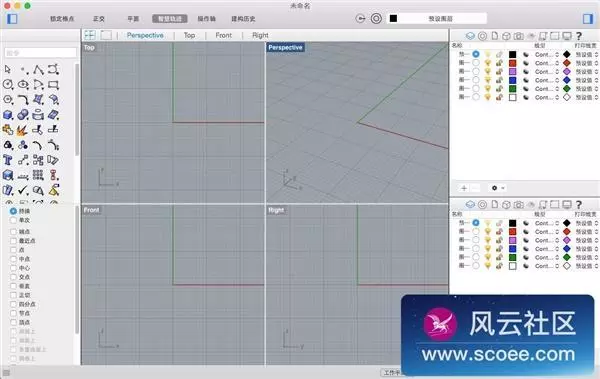The width and height of the screenshot is (600, 379).
Task: Open Layers icon in upper right panel
Action: tap(470, 36)
